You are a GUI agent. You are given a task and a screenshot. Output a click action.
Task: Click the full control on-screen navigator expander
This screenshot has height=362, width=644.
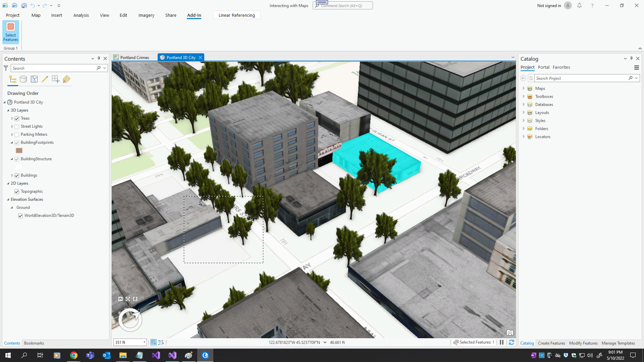tap(142, 298)
